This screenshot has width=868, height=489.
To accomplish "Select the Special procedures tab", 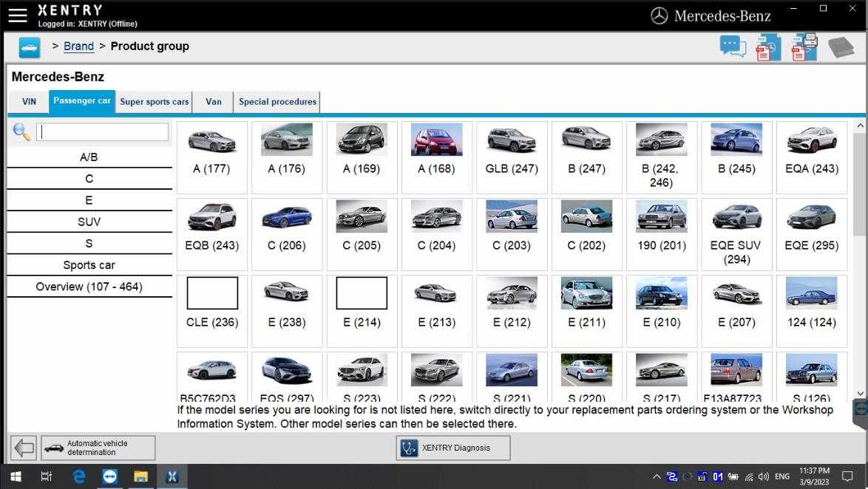I will coord(277,102).
